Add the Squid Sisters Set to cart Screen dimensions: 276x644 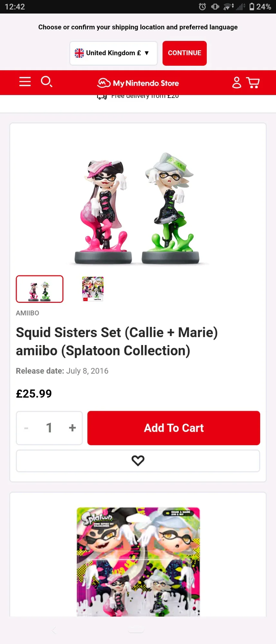click(174, 428)
